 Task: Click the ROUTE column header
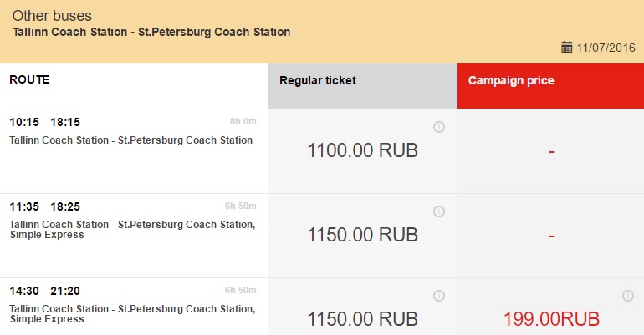pyautogui.click(x=29, y=79)
